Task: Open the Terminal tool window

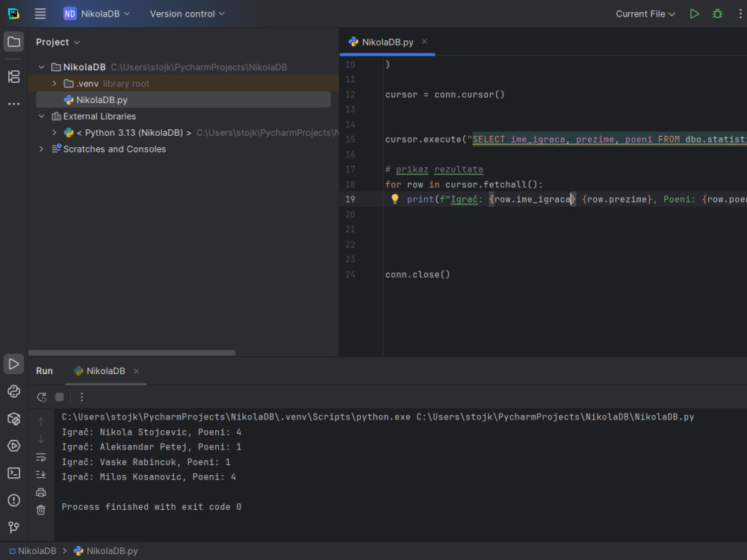Action: [13, 473]
